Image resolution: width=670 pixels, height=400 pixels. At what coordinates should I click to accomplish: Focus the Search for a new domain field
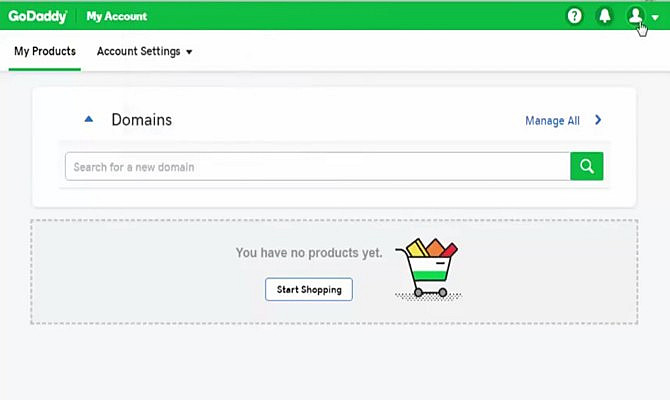coord(317,167)
